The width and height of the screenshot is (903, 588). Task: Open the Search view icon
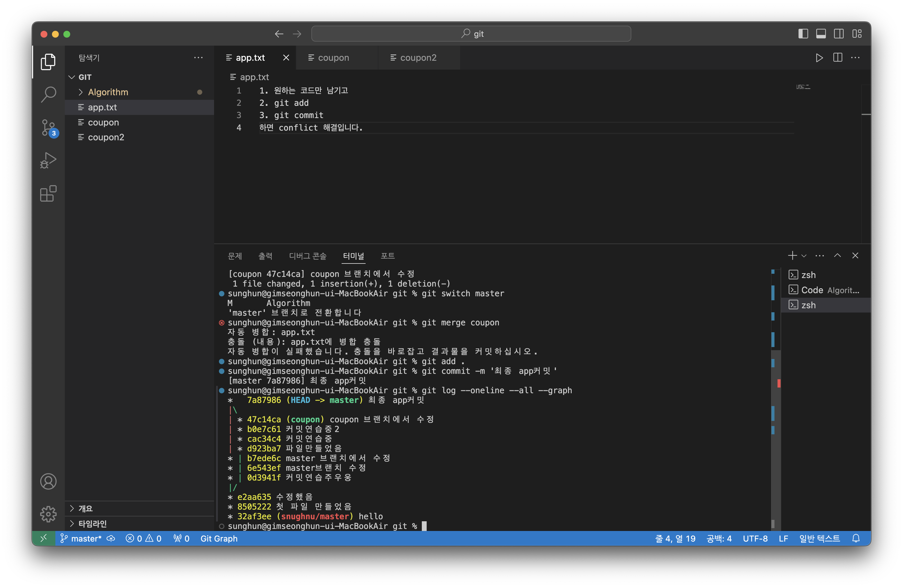pos(48,94)
